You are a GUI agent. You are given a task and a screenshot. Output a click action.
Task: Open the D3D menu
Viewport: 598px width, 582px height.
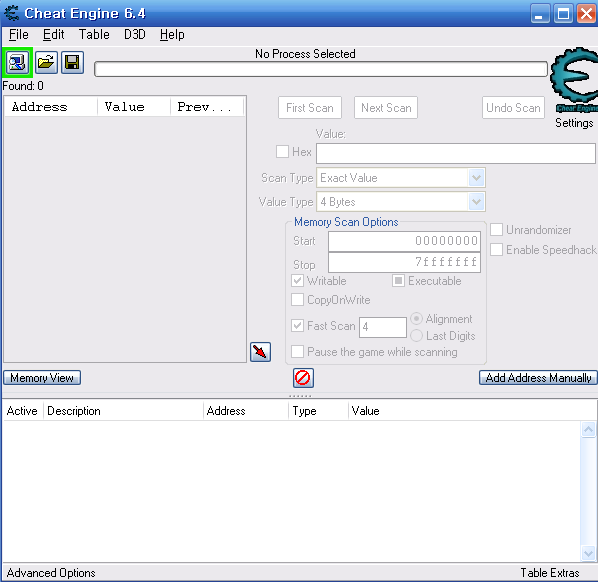tap(135, 35)
